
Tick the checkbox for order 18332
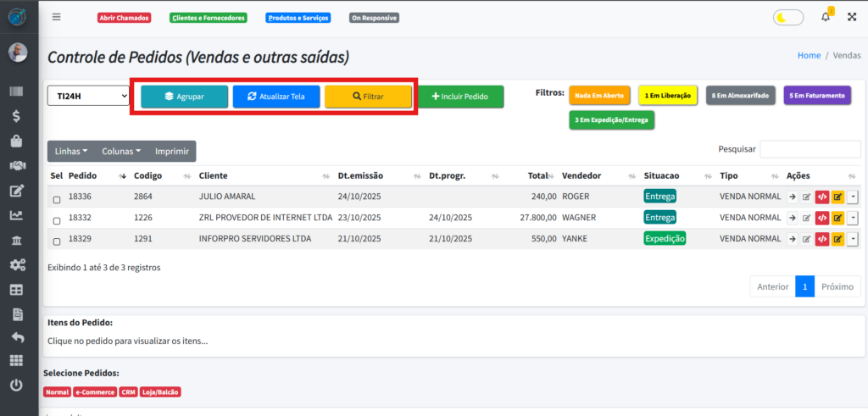tap(57, 220)
